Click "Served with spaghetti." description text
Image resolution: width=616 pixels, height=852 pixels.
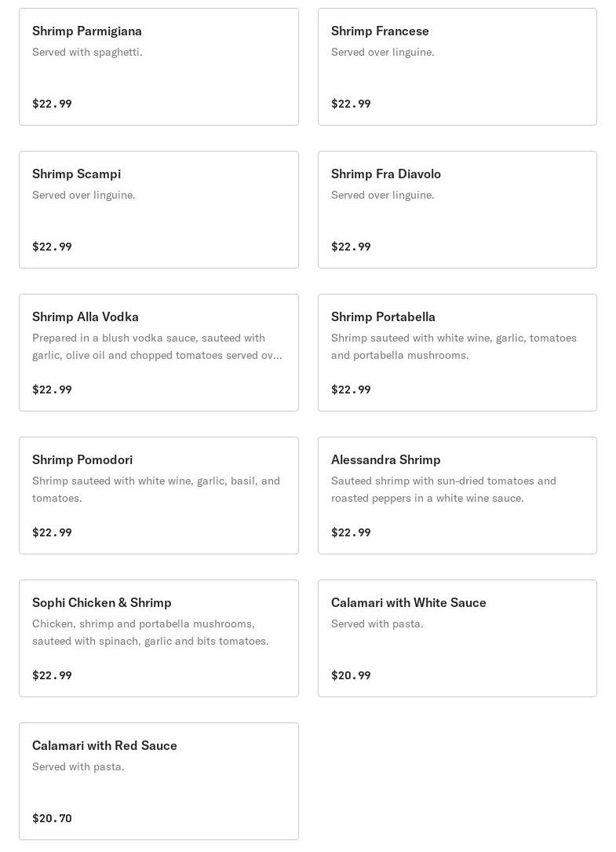coord(87,53)
